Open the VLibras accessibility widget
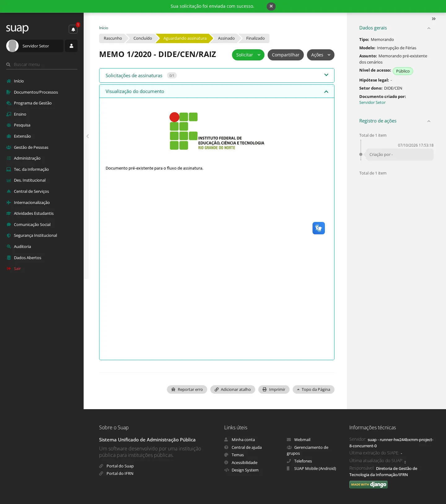The height and width of the screenshot is (504, 446). pos(319,228)
